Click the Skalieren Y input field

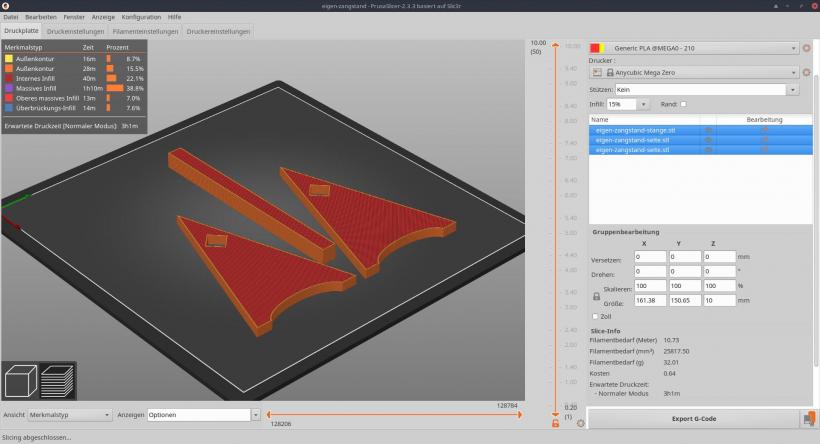(685, 286)
